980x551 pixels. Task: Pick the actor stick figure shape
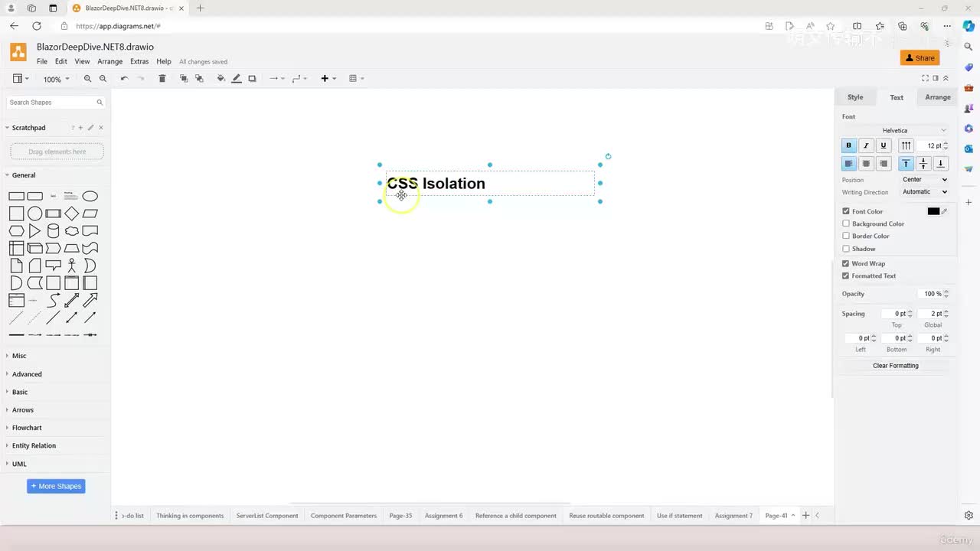tap(72, 266)
